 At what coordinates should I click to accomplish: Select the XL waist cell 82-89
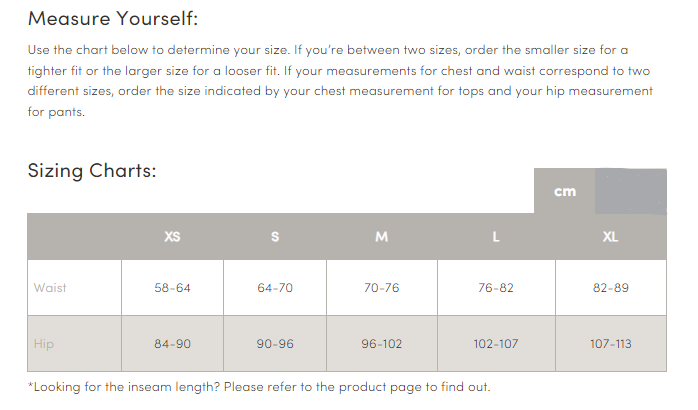coord(610,288)
